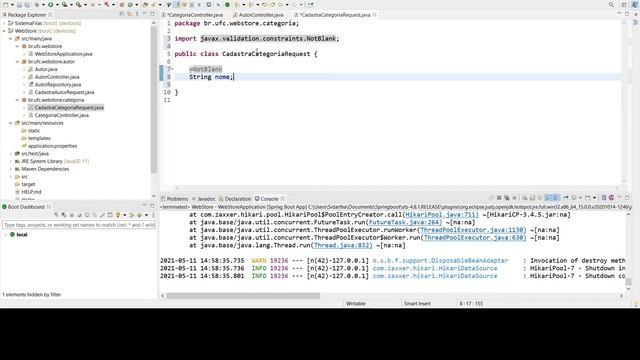Open HikariPool.java:711 stack trace link

click(442, 214)
